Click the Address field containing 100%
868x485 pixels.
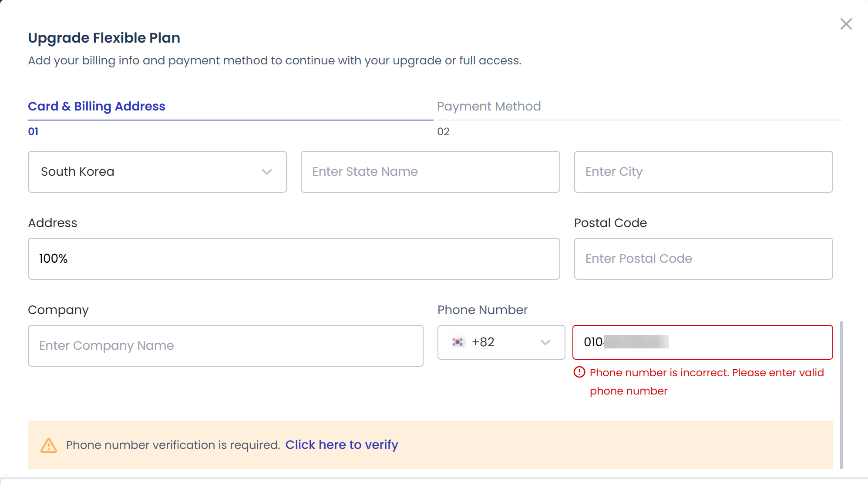click(294, 259)
